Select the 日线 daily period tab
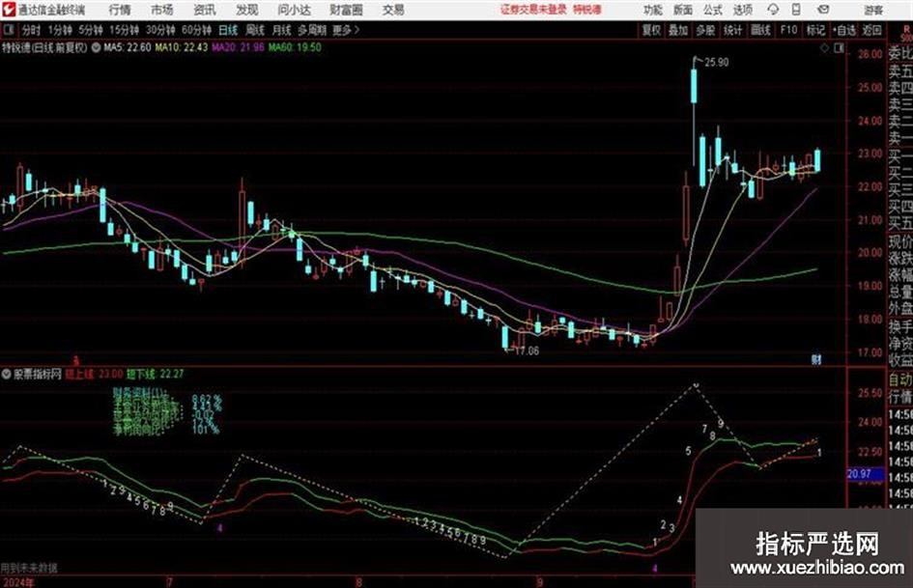The image size is (913, 588). coord(228,30)
